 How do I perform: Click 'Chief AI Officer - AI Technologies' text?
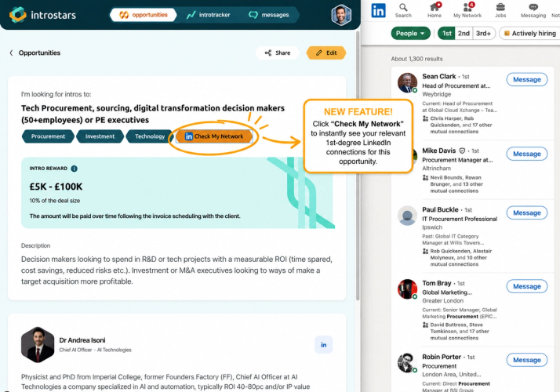tap(96, 350)
